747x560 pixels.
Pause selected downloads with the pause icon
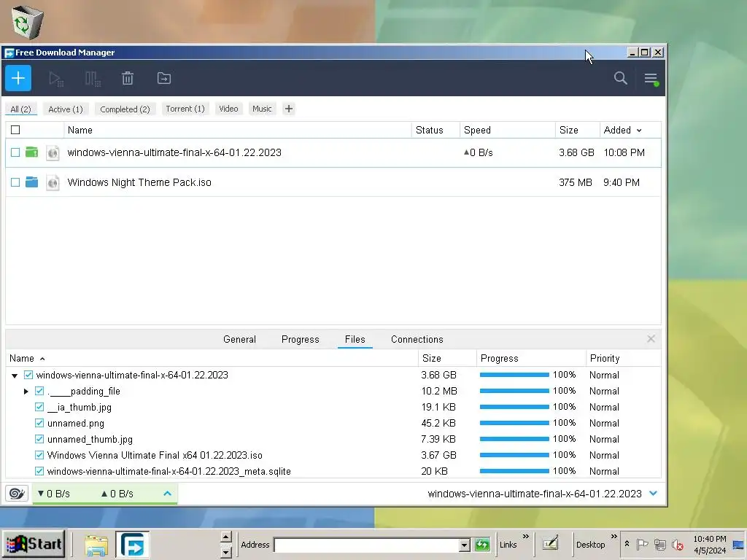coord(93,79)
